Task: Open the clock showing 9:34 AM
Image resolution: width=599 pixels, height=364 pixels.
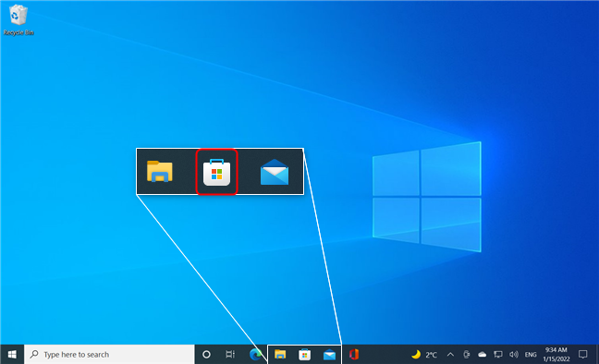Action: click(x=556, y=355)
